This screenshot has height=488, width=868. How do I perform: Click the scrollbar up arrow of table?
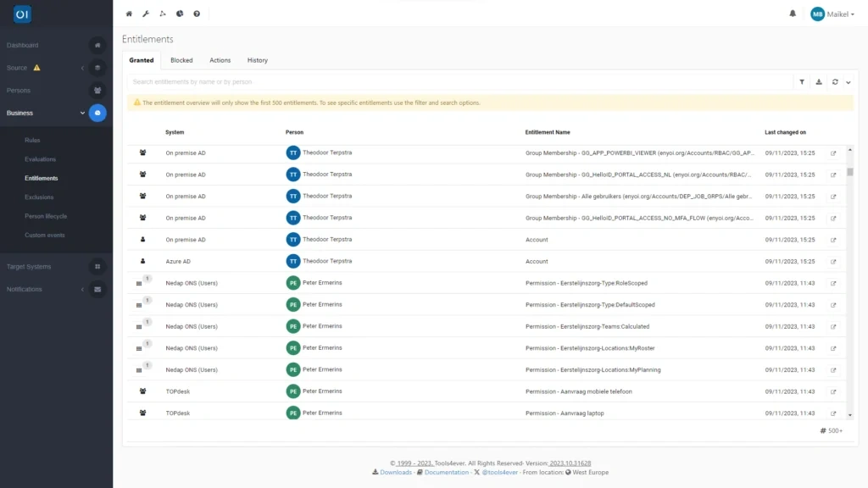tap(849, 150)
